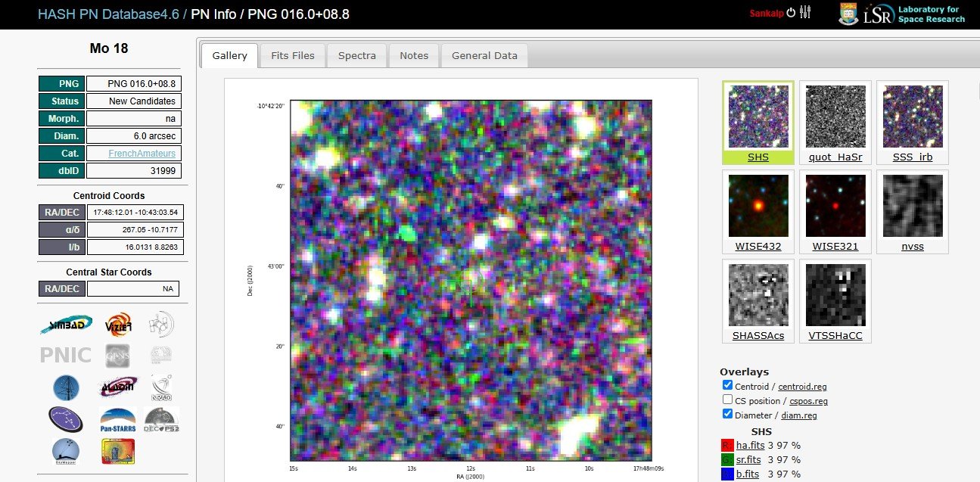Click the Diam. value 6.0 arcsec
Screen dimensions: 980x482
(134, 135)
